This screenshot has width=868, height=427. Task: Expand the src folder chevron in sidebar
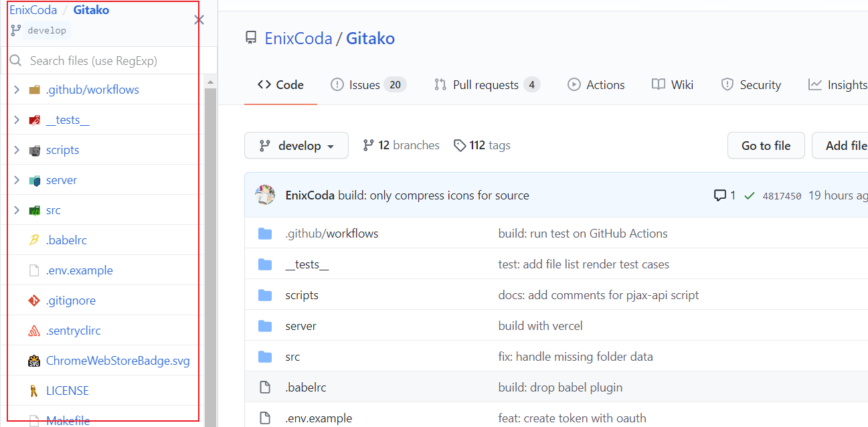17,210
